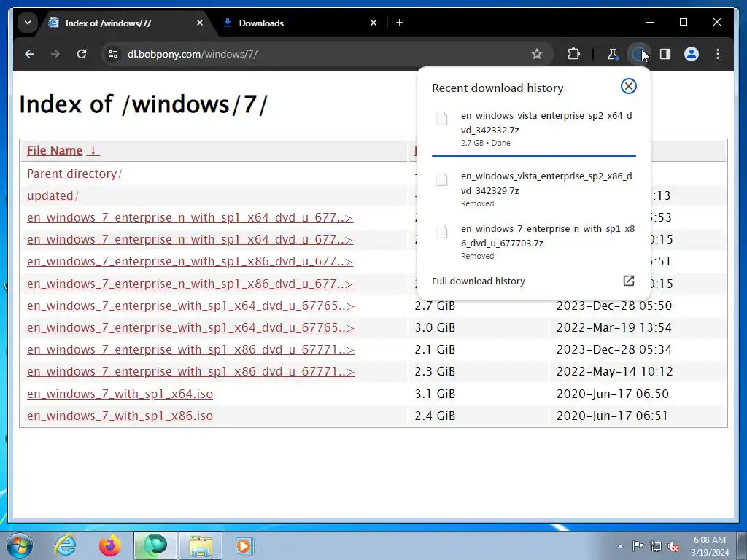
Task: Select en_windows_7_enterprise_n x86 677703 entry
Action: click(533, 241)
